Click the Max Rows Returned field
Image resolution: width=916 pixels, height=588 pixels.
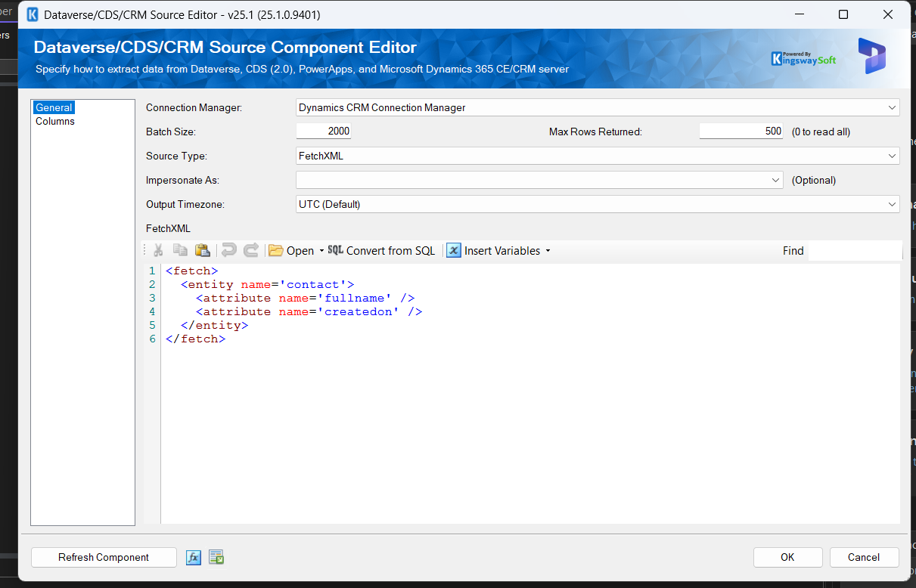click(x=741, y=132)
